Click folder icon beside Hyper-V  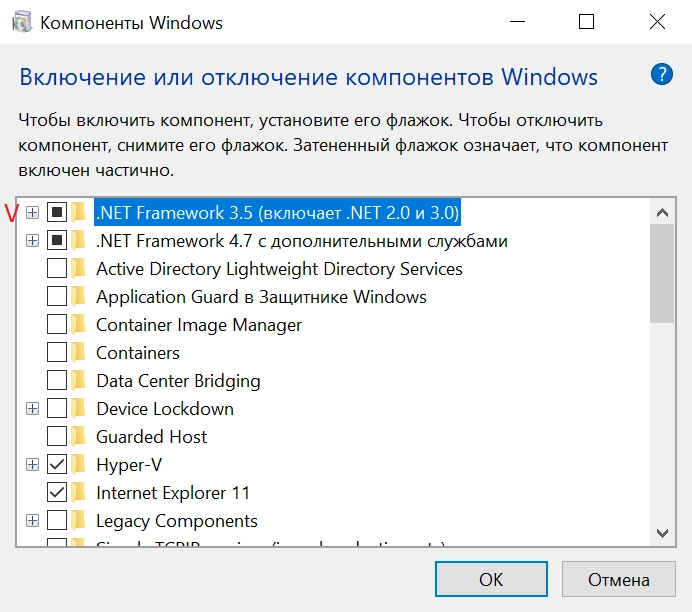[x=78, y=465]
